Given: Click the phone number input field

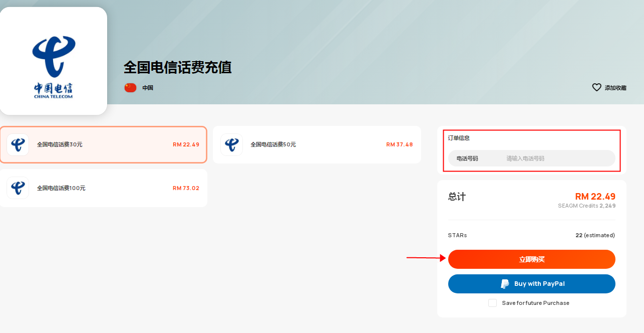Looking at the screenshot, I should pos(532,158).
